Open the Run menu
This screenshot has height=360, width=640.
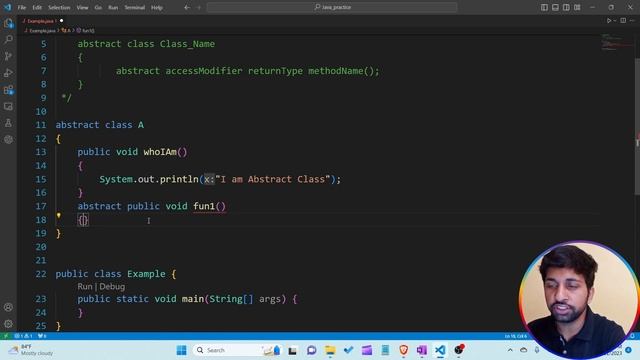[113, 7]
